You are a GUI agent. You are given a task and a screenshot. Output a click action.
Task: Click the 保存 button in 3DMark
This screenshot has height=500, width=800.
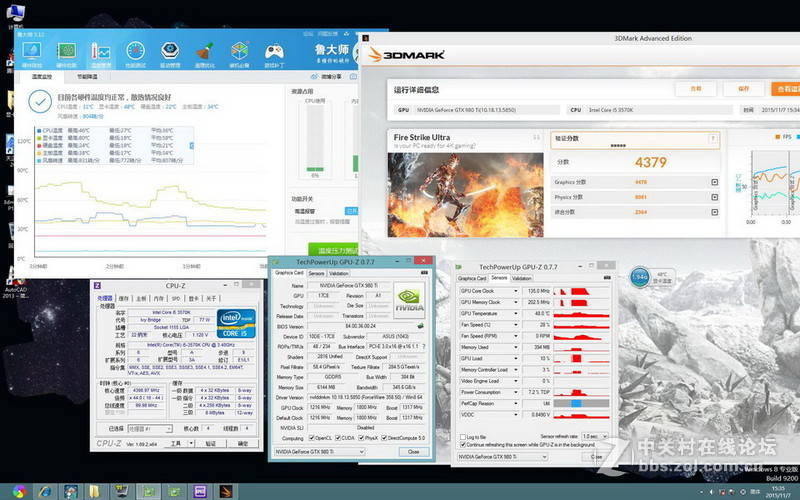743,89
